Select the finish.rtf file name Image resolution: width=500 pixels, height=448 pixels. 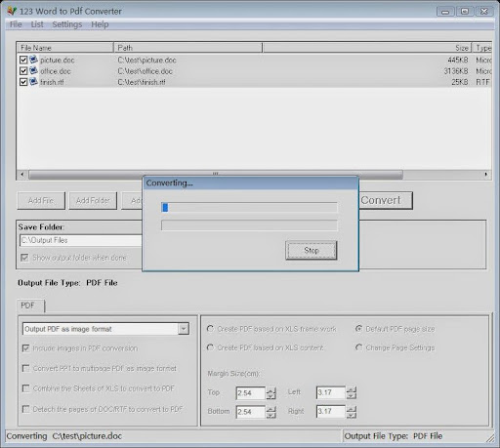point(52,82)
